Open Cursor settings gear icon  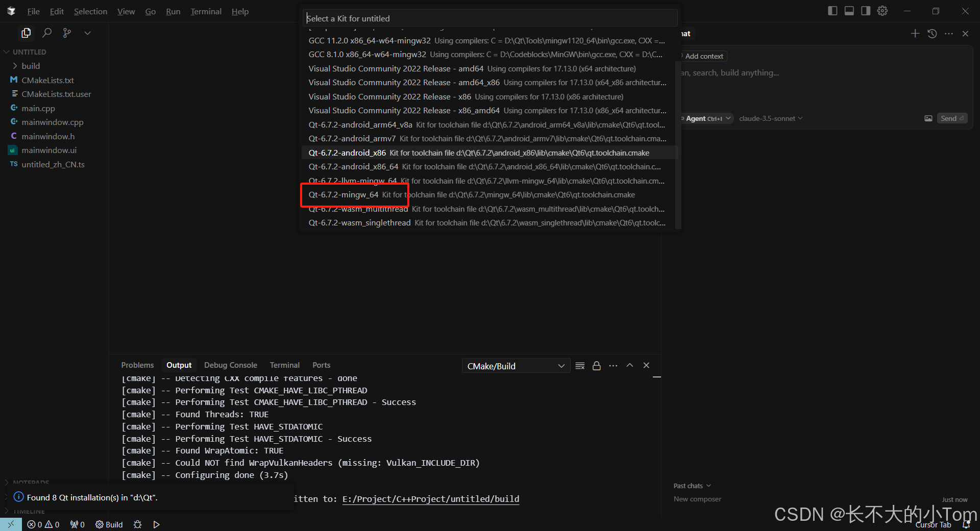[x=883, y=11]
